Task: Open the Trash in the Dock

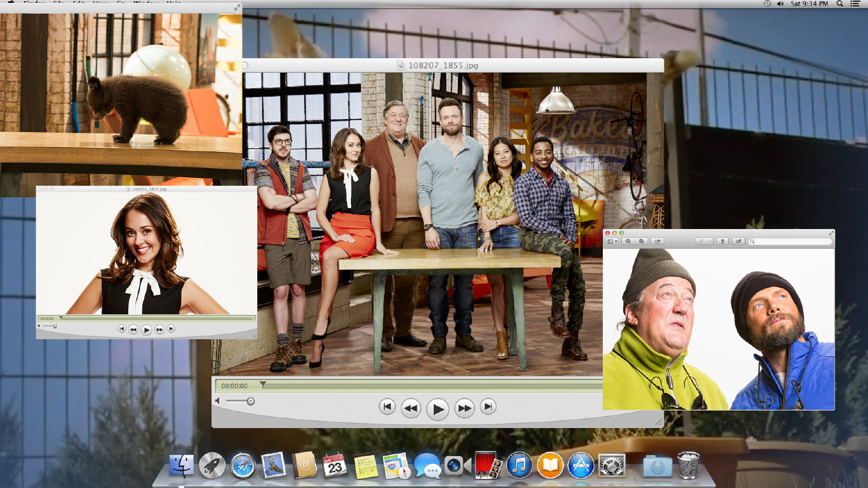Action: point(688,465)
